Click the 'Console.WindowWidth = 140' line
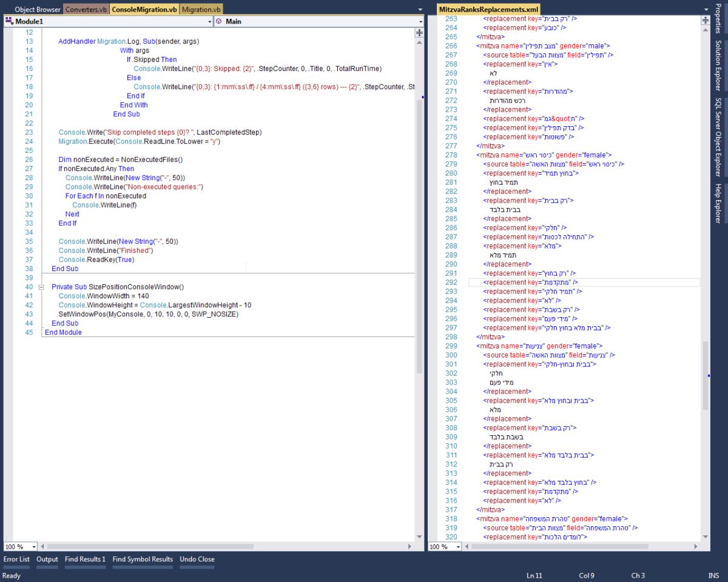The image size is (728, 582). tap(103, 296)
